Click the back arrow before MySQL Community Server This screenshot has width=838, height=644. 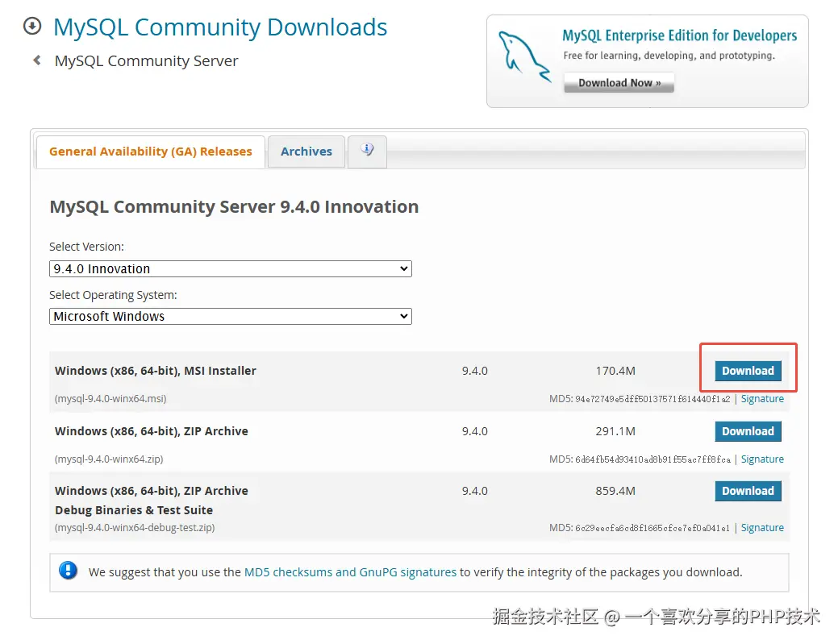37,60
